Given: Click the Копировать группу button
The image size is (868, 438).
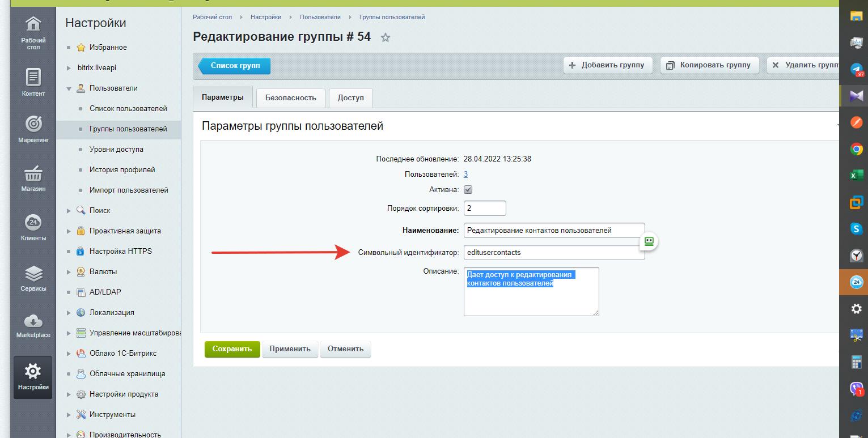Looking at the screenshot, I should [709, 65].
